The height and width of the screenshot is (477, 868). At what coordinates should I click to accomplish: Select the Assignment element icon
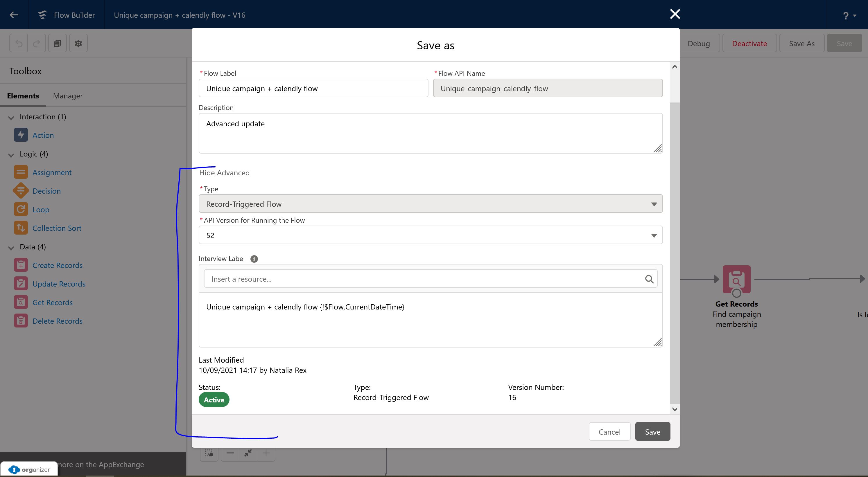click(21, 172)
